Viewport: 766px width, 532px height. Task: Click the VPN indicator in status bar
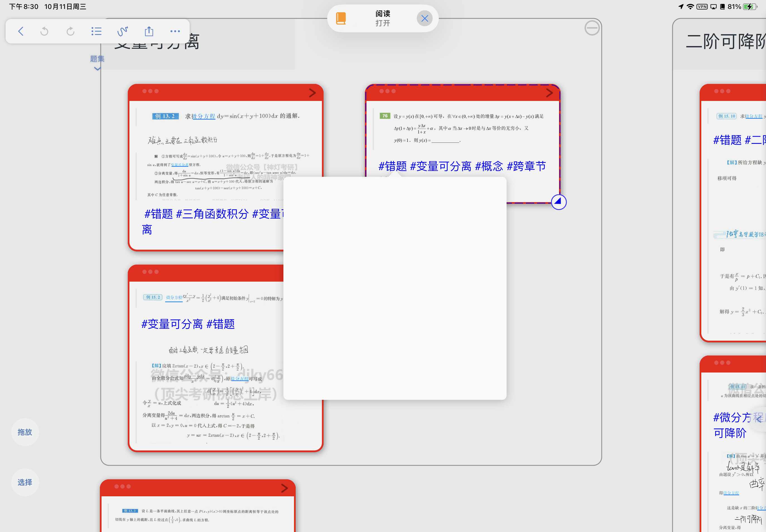tap(702, 7)
